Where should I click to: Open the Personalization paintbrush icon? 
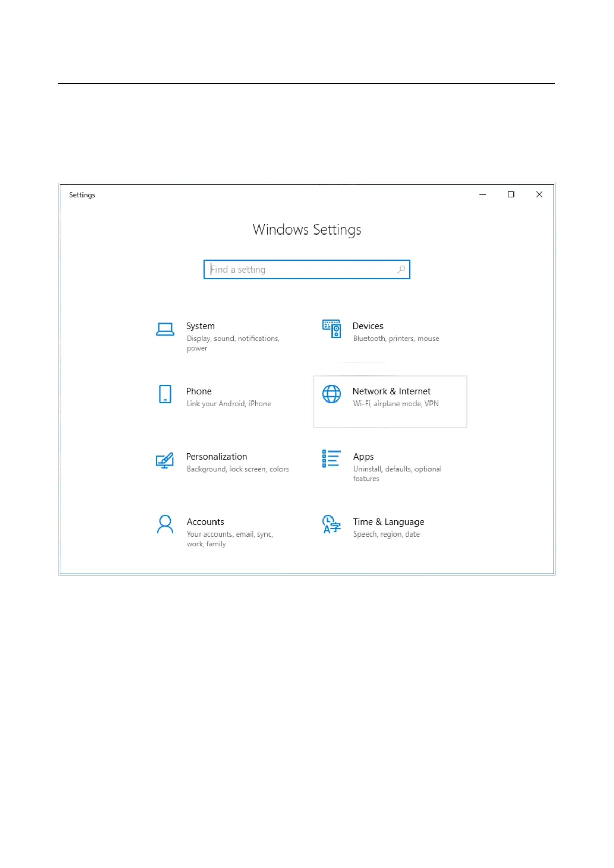point(165,459)
